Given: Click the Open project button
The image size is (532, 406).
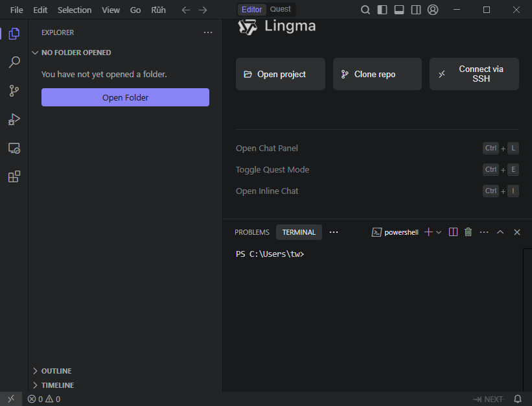Looking at the screenshot, I should tap(281, 74).
